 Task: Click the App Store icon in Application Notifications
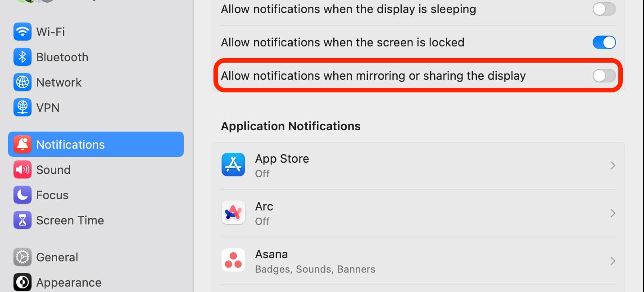click(x=233, y=165)
